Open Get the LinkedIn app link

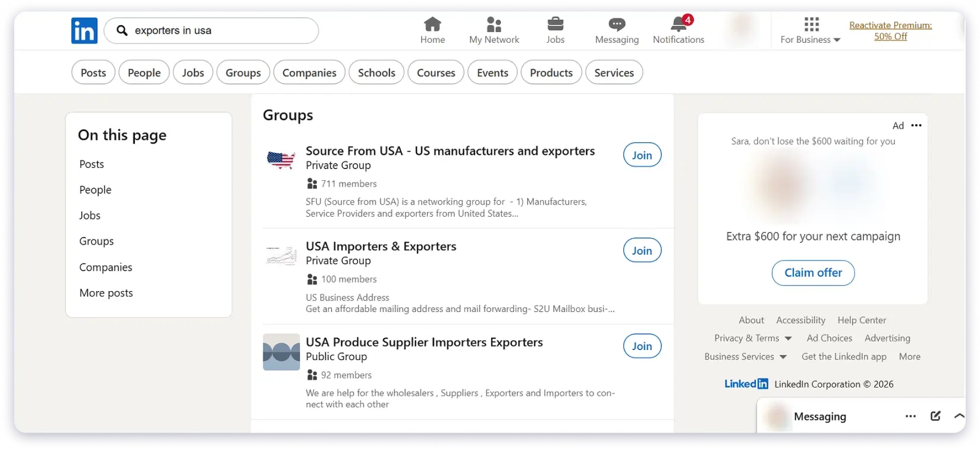click(x=844, y=357)
